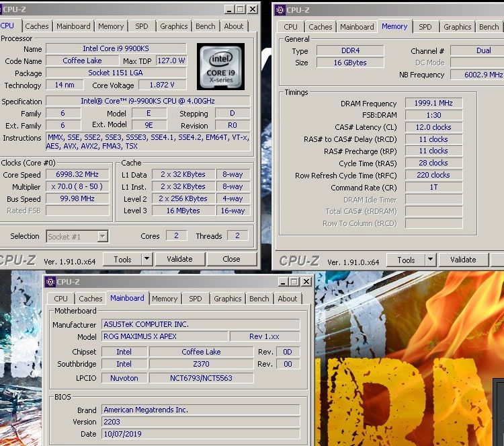The image size is (504, 446).
Task: Click the BIOS Date field '10/07/2019'
Action: (201, 434)
